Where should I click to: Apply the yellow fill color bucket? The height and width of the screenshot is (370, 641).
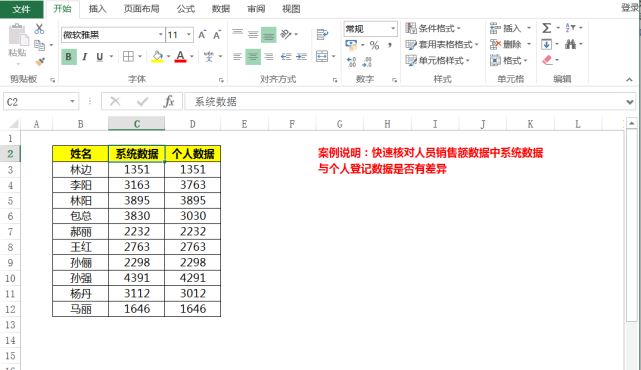157,57
